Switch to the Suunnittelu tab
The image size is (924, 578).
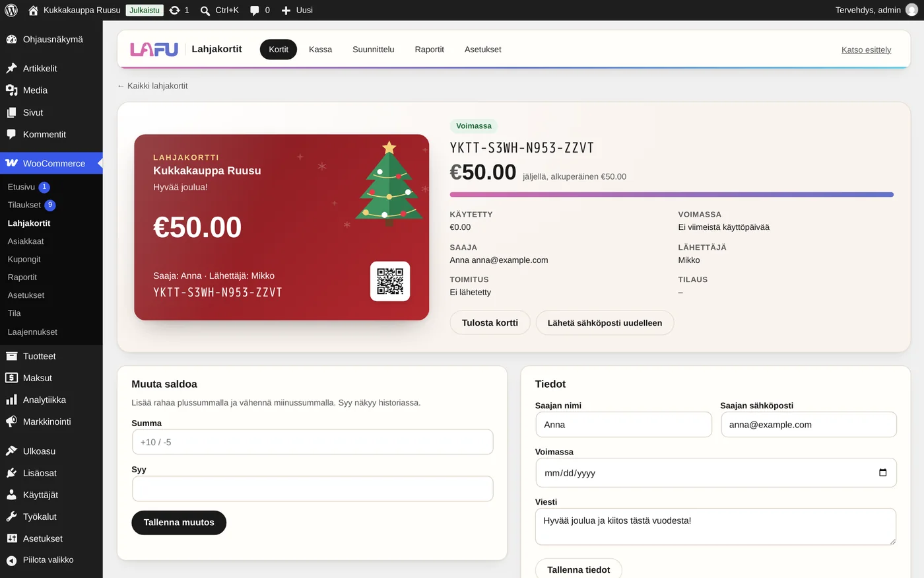pos(374,50)
